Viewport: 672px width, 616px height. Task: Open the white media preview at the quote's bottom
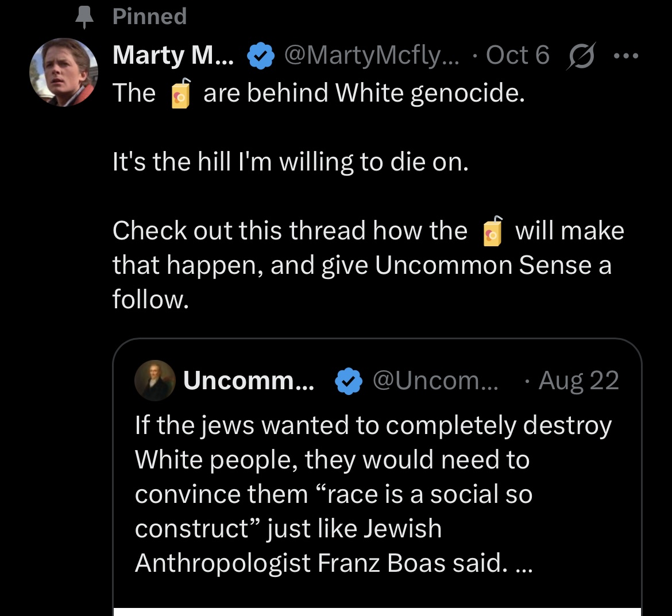(x=377, y=612)
